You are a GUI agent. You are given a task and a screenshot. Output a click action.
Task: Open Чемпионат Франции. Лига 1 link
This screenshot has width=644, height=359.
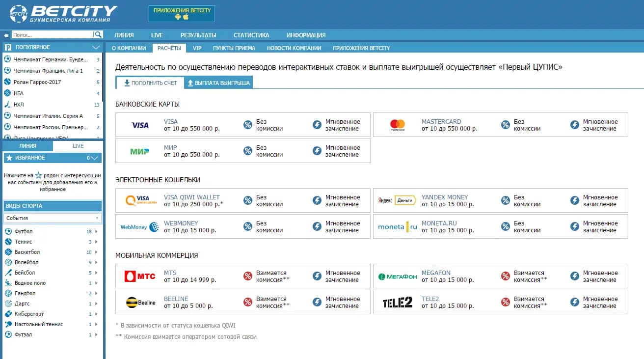[x=48, y=71]
